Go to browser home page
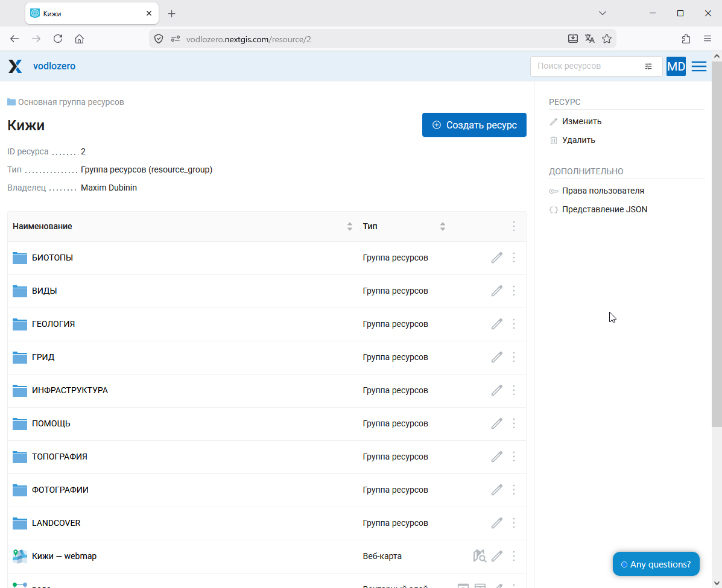The height and width of the screenshot is (588, 722). 79,39
